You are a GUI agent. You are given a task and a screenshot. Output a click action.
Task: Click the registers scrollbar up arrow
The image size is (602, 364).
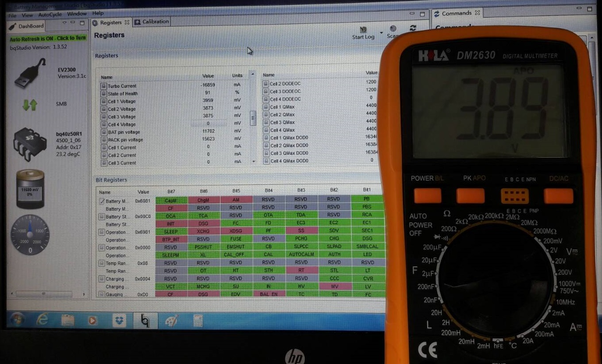pyautogui.click(x=253, y=74)
